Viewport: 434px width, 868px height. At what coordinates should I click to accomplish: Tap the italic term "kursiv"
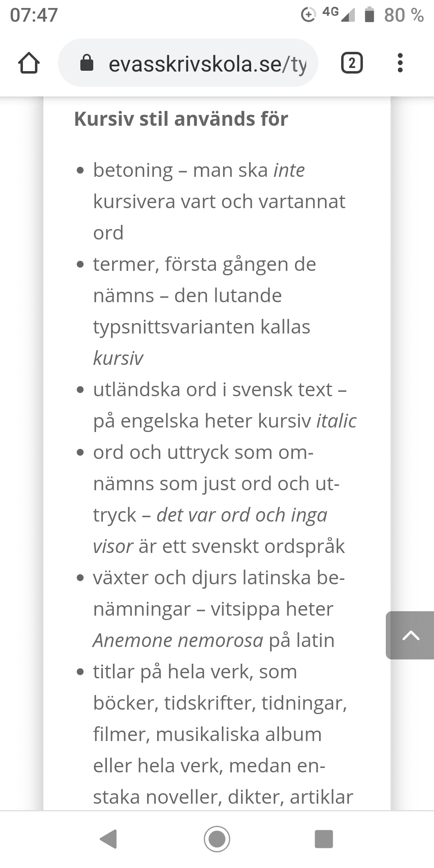tap(118, 358)
